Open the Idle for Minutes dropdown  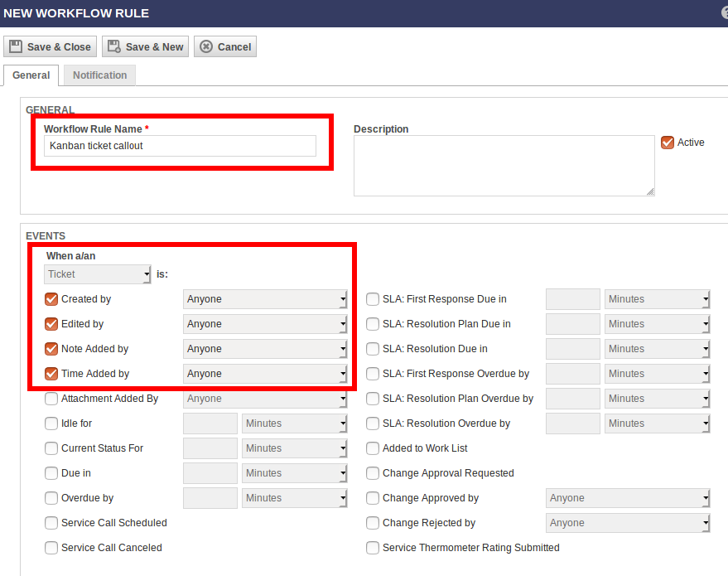294,424
